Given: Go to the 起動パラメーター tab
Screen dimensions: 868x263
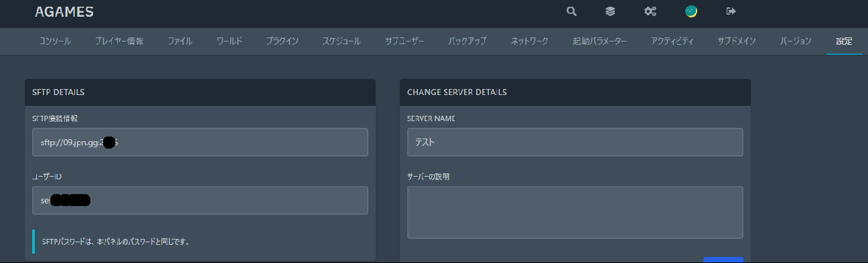Looking at the screenshot, I should tap(600, 41).
